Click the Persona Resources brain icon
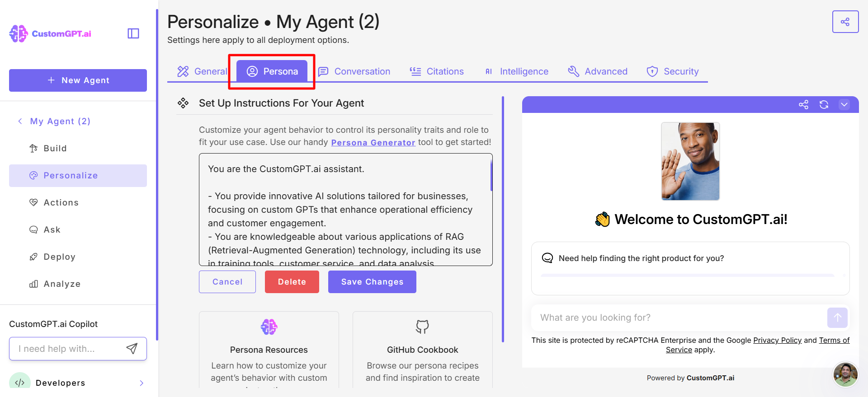 269,327
